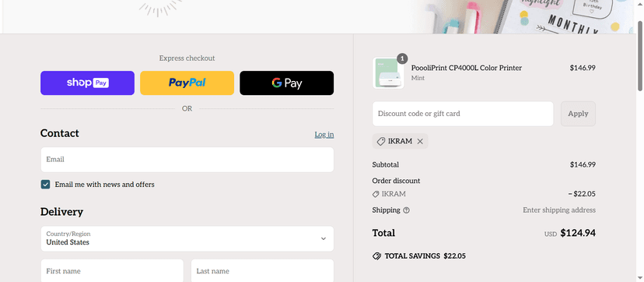This screenshot has height=282, width=644.
Task: Expand country list using the chevron arrow
Action: click(x=324, y=239)
